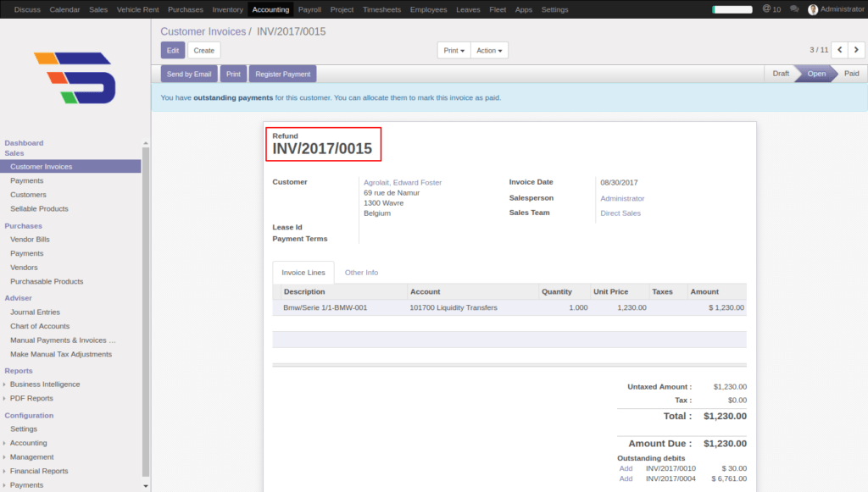The height and width of the screenshot is (492, 868).
Task: Open the messages notification counter @10
Action: click(x=771, y=9)
